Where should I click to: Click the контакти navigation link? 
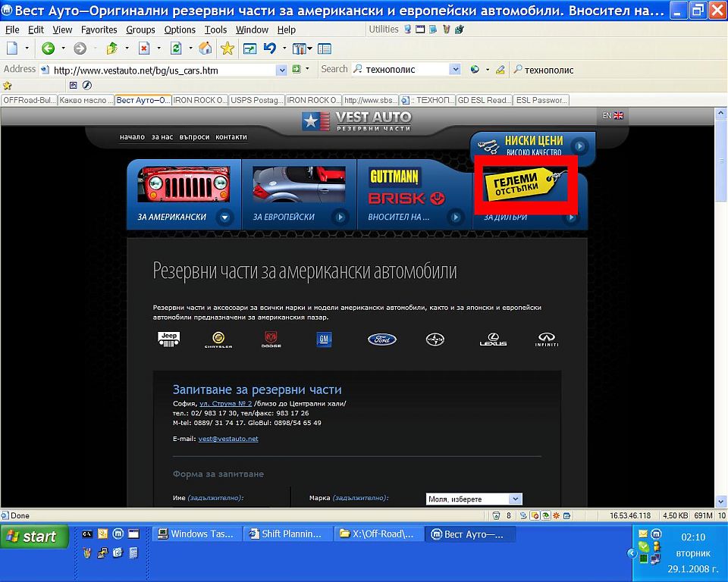(231, 137)
